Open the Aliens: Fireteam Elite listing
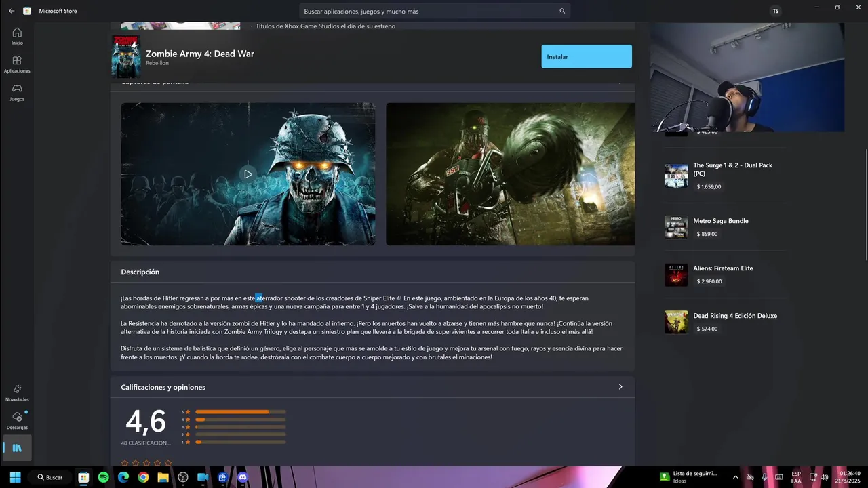 pos(725,274)
